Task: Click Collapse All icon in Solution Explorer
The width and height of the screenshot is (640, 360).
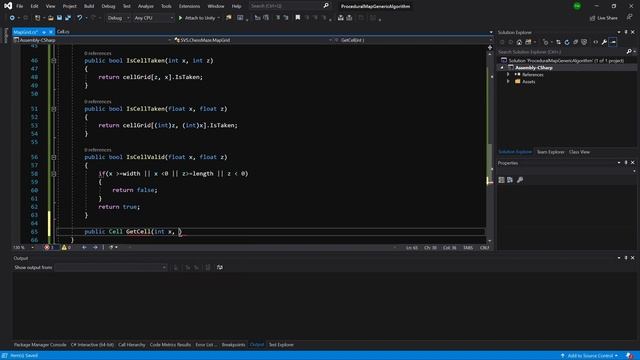Action: point(576,42)
